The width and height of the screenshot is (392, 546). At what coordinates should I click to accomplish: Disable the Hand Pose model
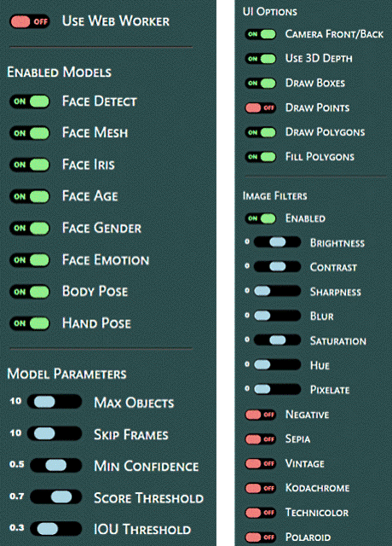click(30, 323)
